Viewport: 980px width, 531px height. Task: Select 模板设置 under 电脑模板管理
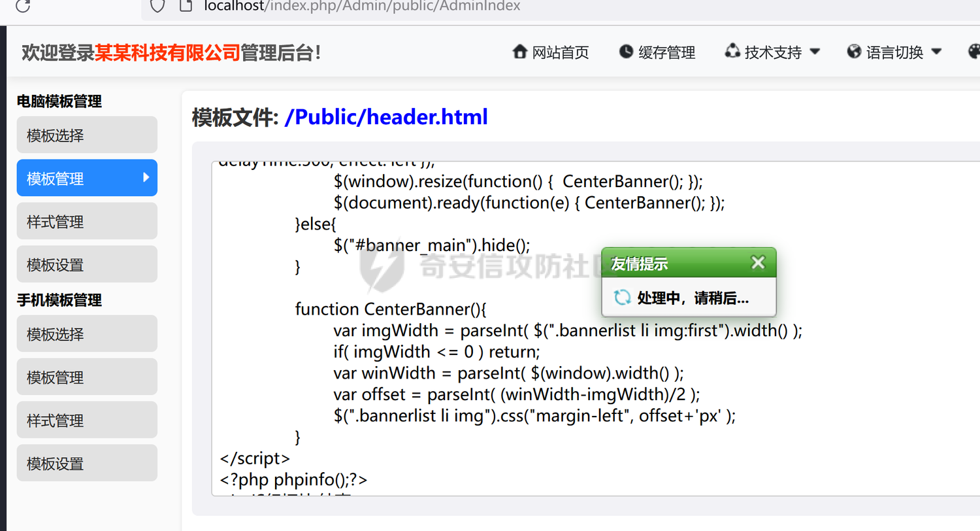point(87,264)
